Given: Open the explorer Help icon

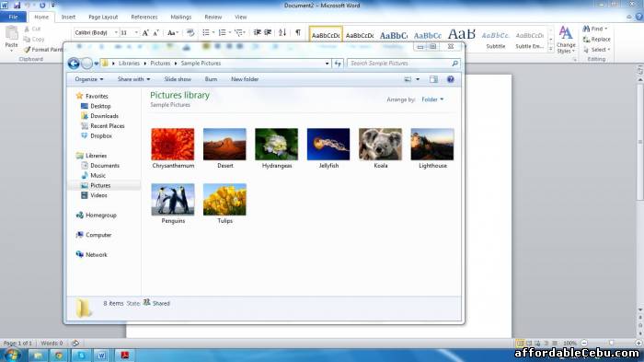Looking at the screenshot, I should 451,79.
